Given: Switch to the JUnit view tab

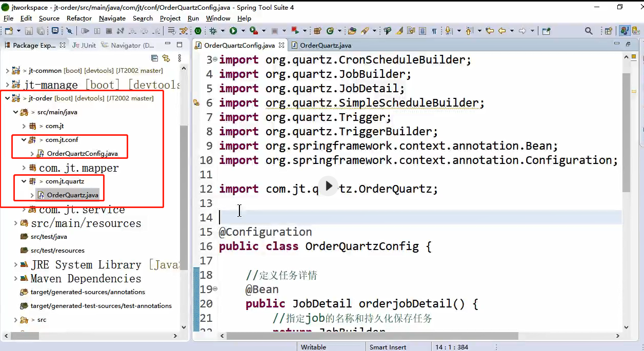Looking at the screenshot, I should 84,45.
